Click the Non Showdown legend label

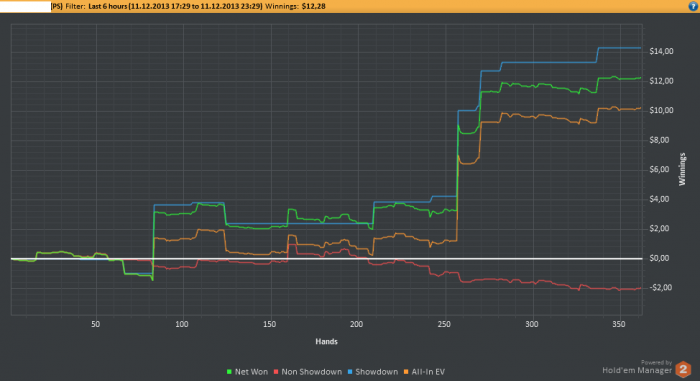(312, 372)
